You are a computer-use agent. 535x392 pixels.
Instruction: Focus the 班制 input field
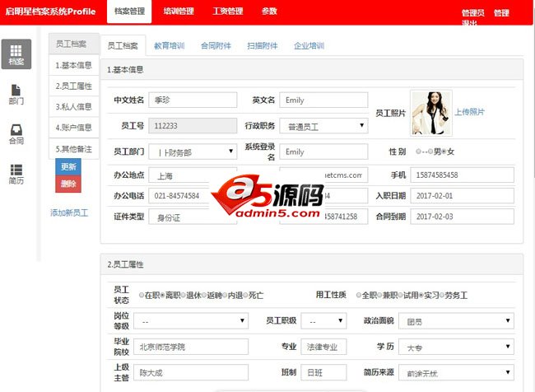pos(323,372)
